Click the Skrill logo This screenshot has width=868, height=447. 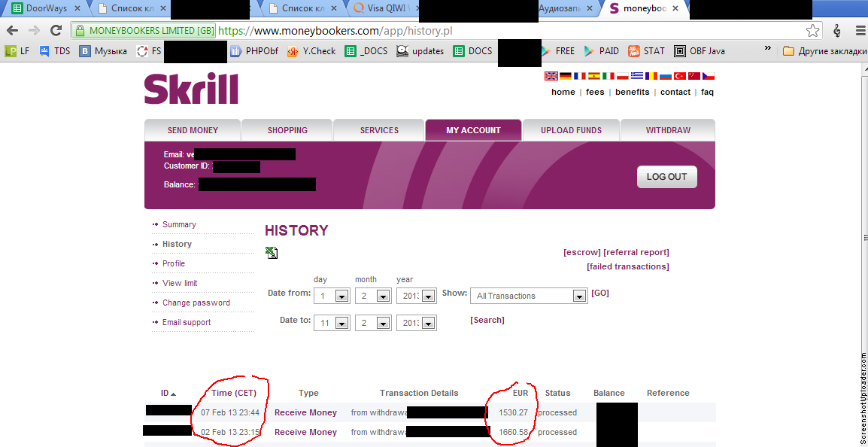click(x=191, y=89)
